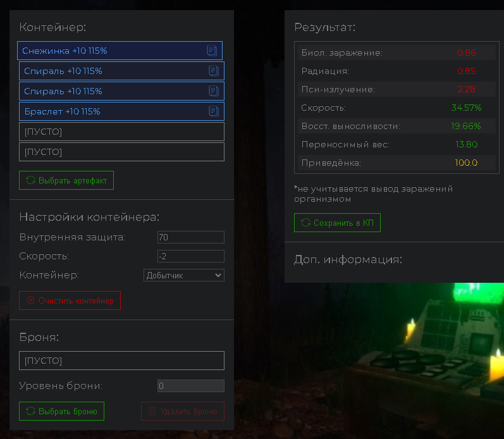The height and width of the screenshot is (439, 504).
Task: Click the Выбрать артефакт button
Action: pos(66,180)
